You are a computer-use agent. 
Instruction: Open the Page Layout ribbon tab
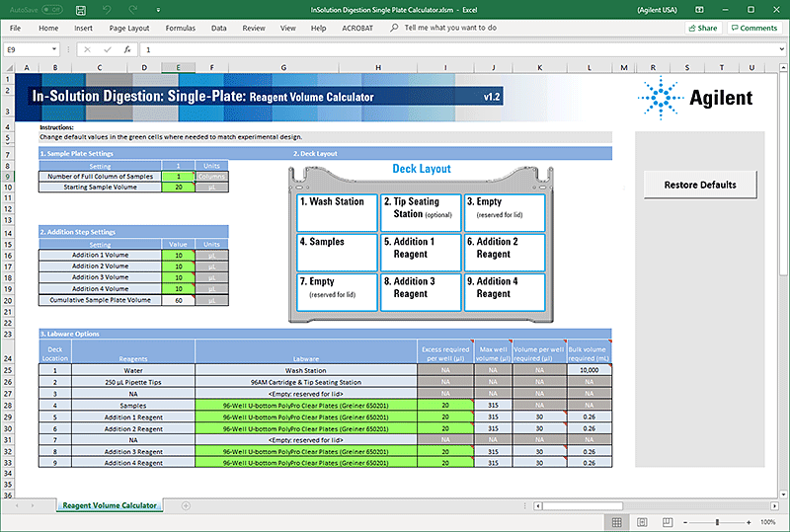point(129,29)
